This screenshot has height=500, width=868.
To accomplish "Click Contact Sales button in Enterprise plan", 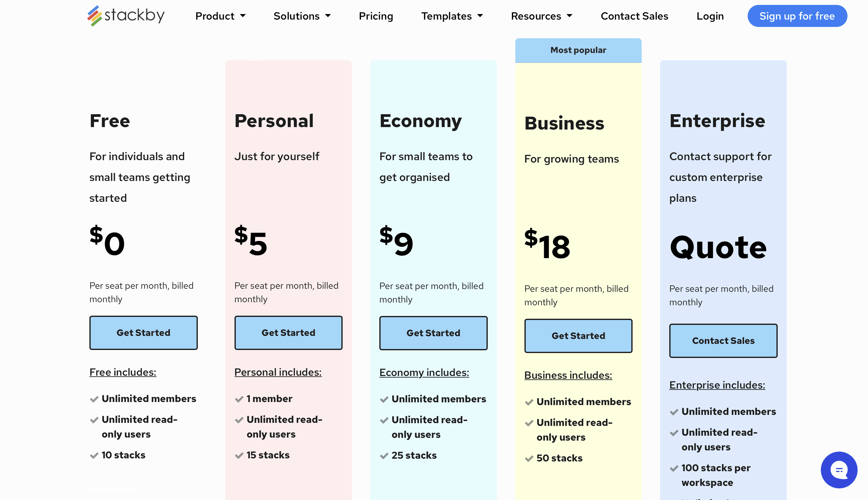I will 723,340.
